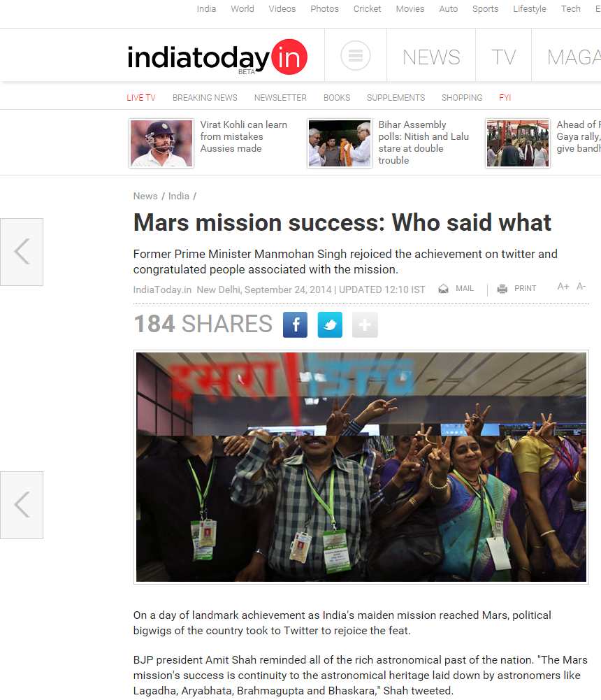Screen dimensions: 601x700
Task: Open BREAKING NEWS link
Action: 205,98
